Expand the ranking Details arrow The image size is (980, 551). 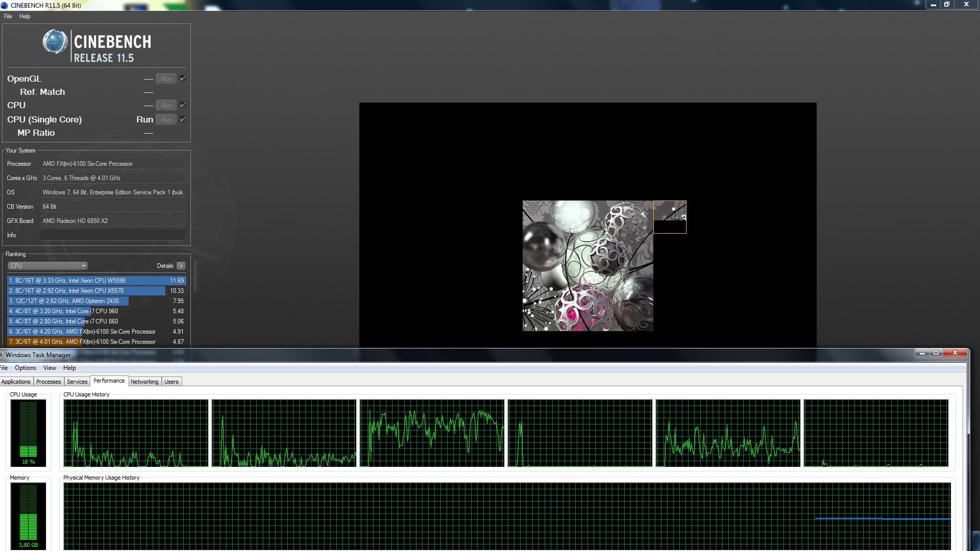pos(181,266)
